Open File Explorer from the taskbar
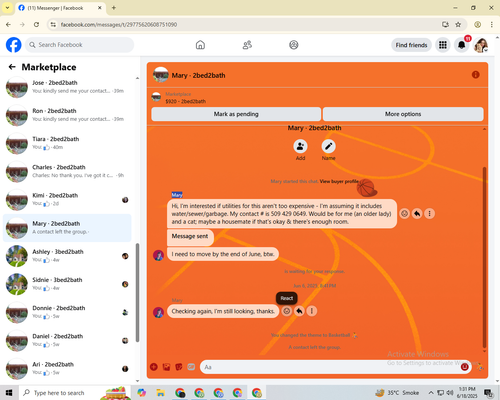The width and height of the screenshot is (500, 400). pos(161,393)
